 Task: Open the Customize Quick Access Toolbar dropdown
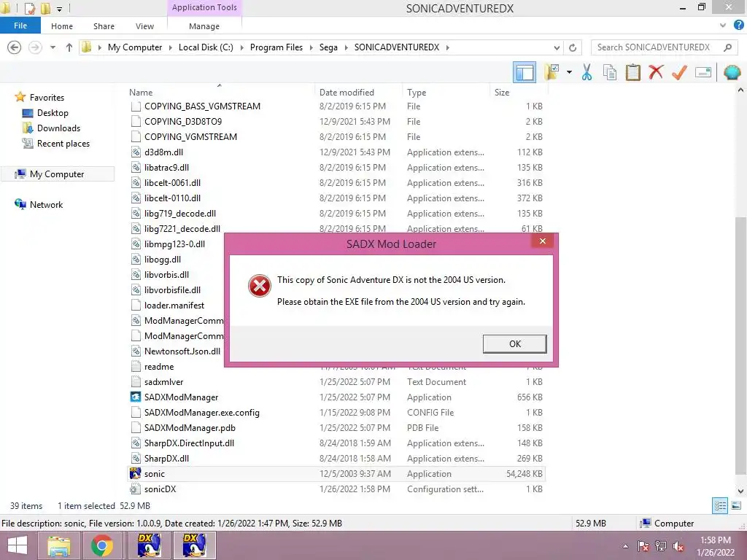59,9
